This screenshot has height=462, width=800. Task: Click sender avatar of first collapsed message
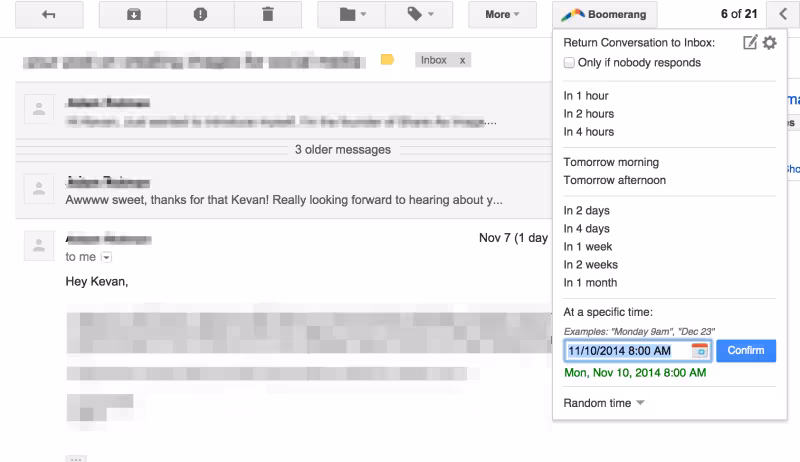click(39, 109)
